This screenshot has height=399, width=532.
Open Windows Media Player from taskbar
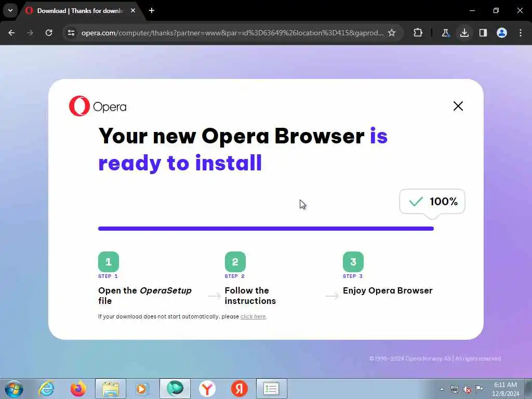point(142,389)
